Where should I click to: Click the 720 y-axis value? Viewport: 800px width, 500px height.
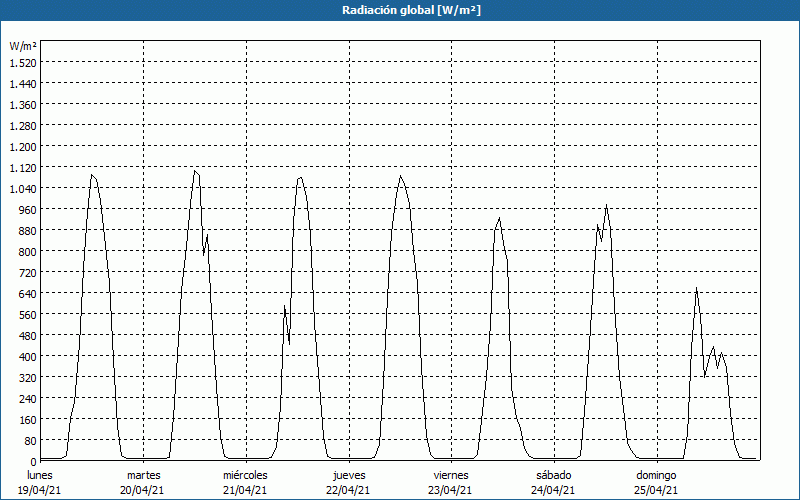pyautogui.click(x=29, y=273)
